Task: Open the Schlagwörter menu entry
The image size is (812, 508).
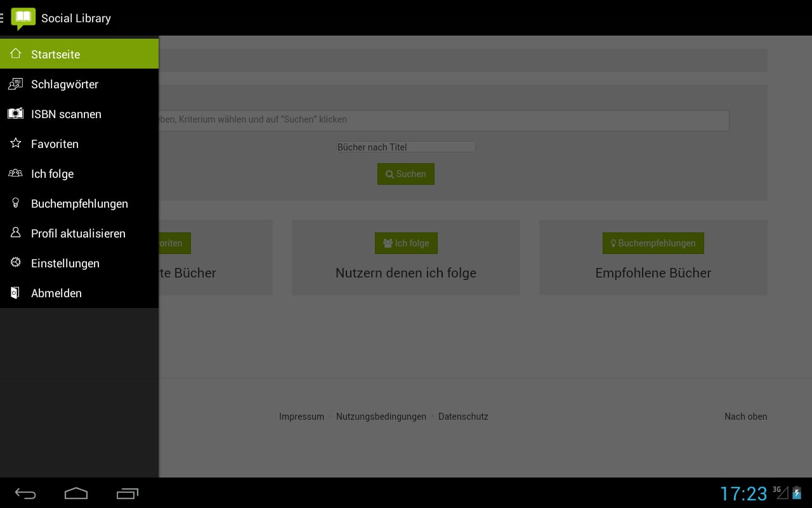Action: pyautogui.click(x=79, y=84)
